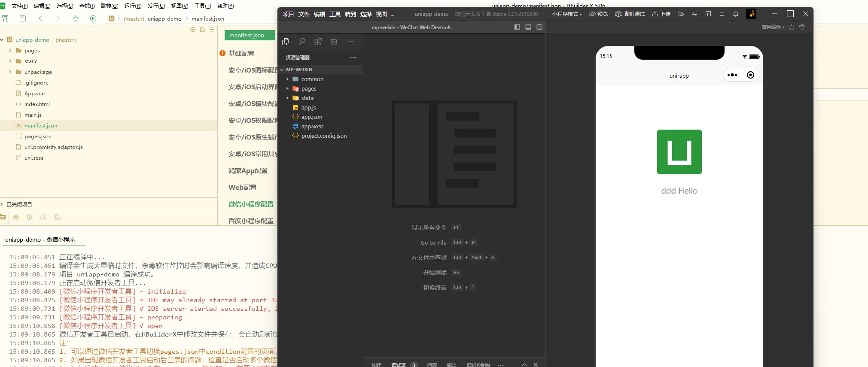868x367 pixels.
Task: Open the 运行(R) menu in HBuilder
Action: click(x=133, y=6)
